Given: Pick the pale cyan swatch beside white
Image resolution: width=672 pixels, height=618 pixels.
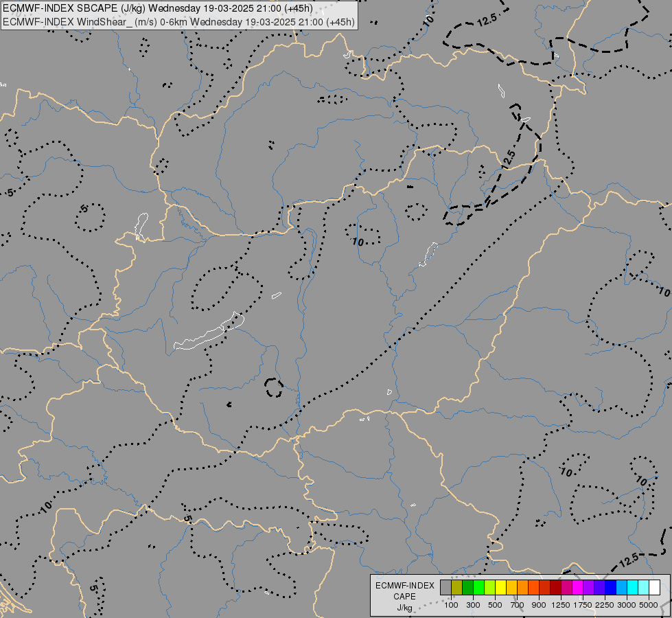Looking at the screenshot, I should click(644, 587).
